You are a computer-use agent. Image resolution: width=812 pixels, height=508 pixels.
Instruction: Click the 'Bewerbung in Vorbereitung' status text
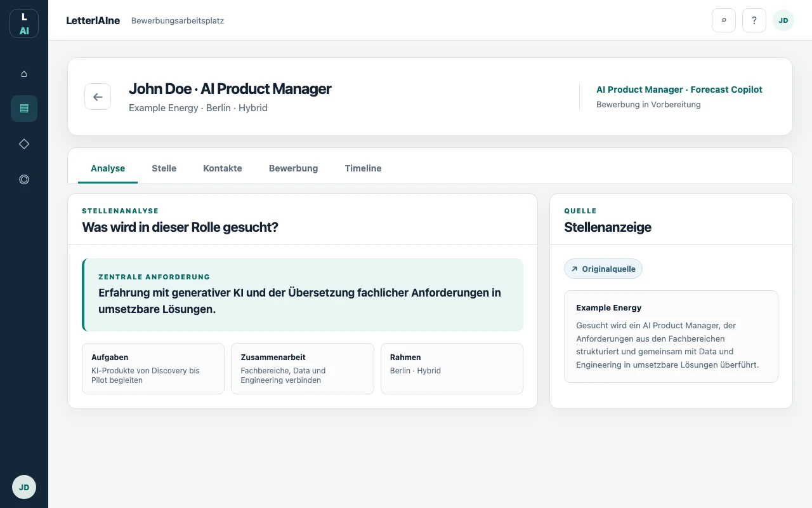[x=648, y=104]
